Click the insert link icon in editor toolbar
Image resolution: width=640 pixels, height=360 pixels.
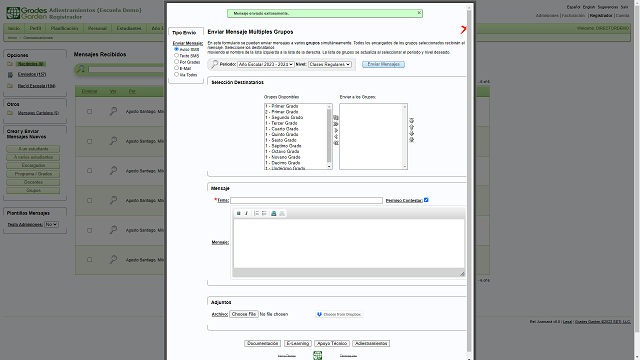click(274, 213)
